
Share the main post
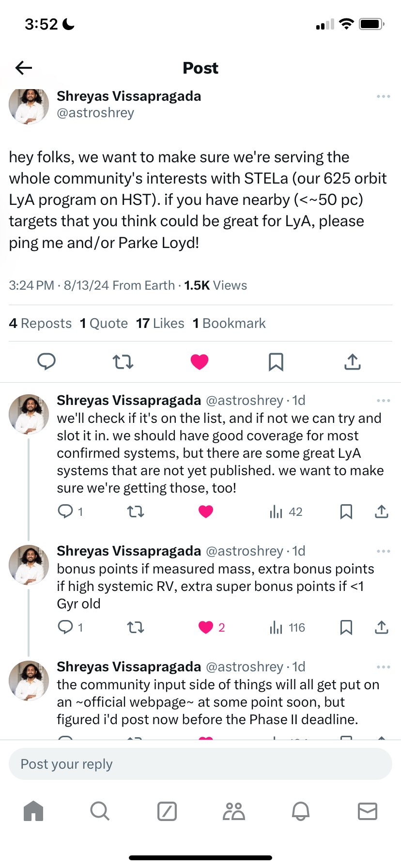click(x=353, y=362)
